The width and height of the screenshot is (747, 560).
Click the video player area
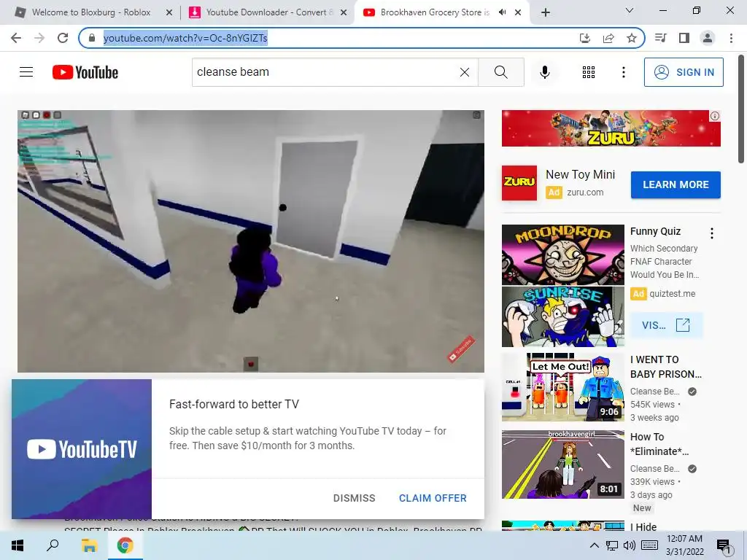coord(251,241)
